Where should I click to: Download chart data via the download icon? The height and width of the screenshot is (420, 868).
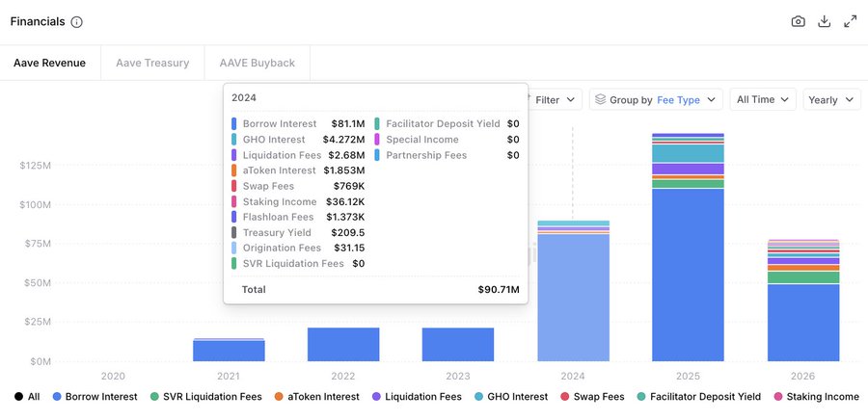(x=825, y=21)
